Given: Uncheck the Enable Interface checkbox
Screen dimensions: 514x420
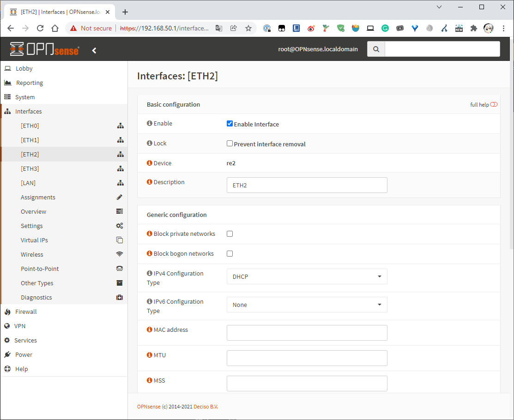Looking at the screenshot, I should 230,123.
